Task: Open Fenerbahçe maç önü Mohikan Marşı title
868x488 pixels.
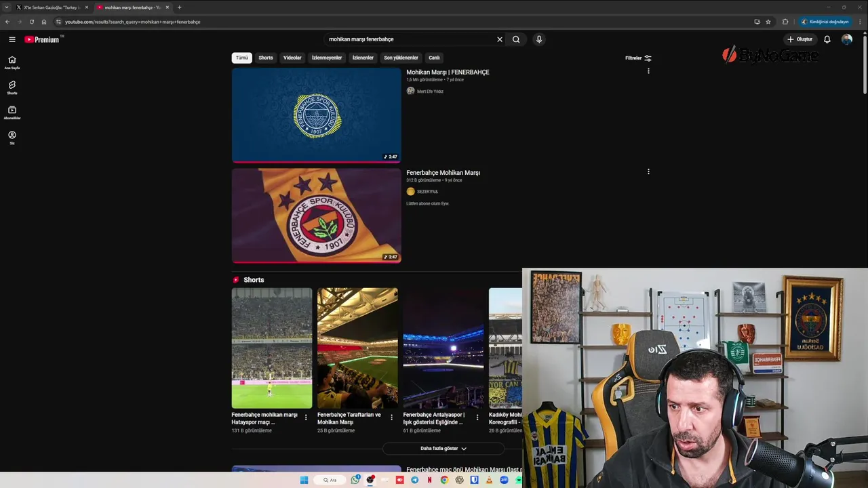Action: pos(464,469)
